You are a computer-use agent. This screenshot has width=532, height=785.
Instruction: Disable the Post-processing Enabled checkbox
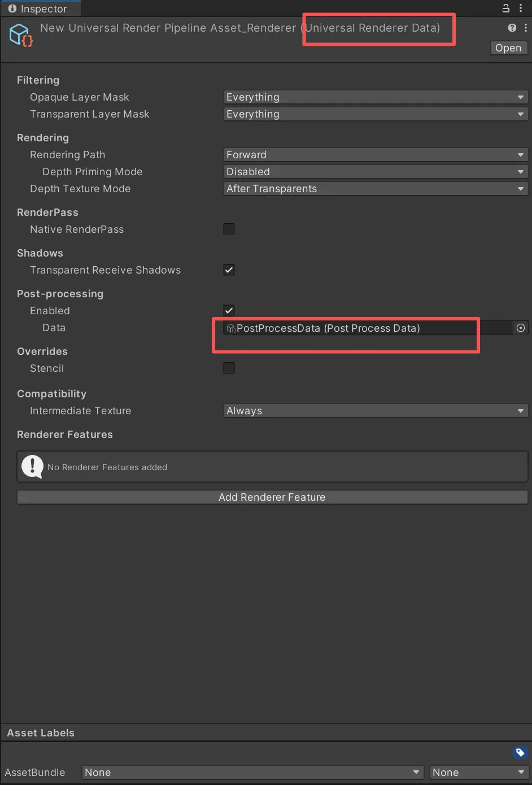tap(229, 310)
